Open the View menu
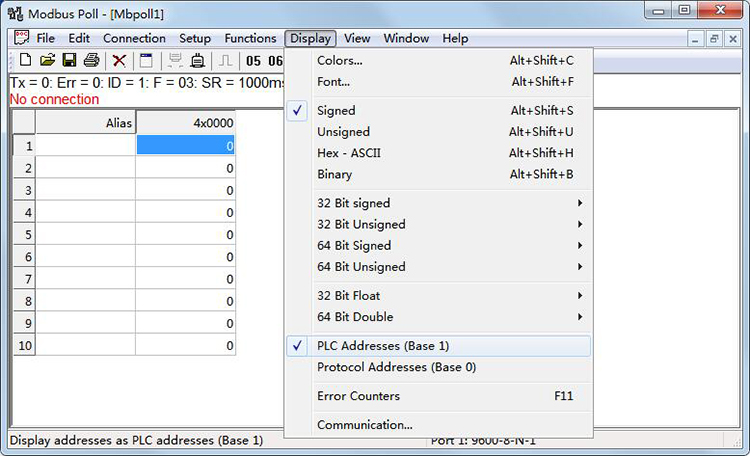Screen dimensions: 750x456 click(x=357, y=38)
